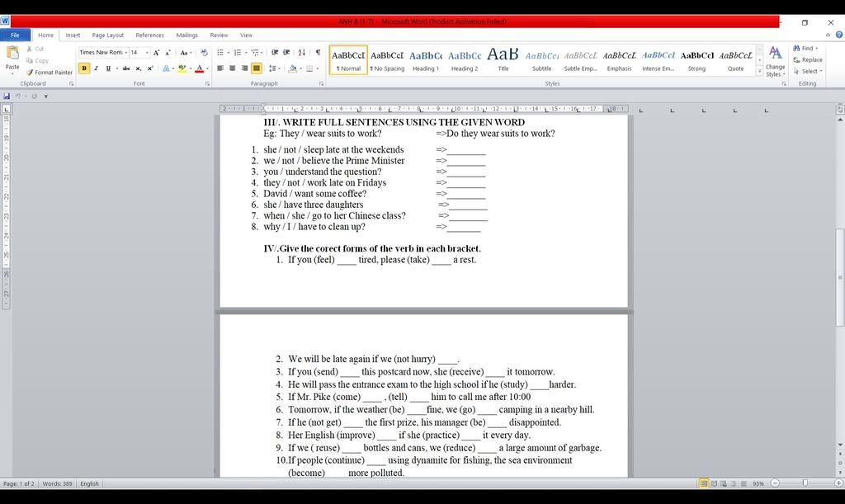This screenshot has height=504, width=845.
Task: Switch to the Page Layout tab
Action: [108, 35]
